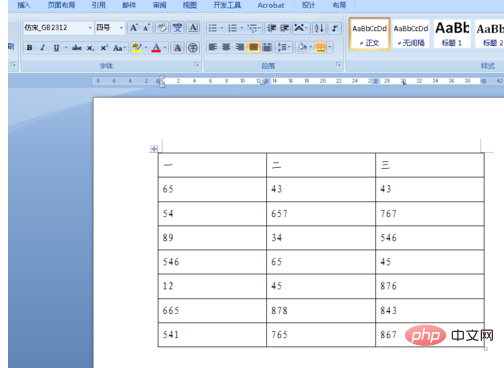Expand highlight color arrow
Screen dimensions: 504x368
tap(146, 48)
